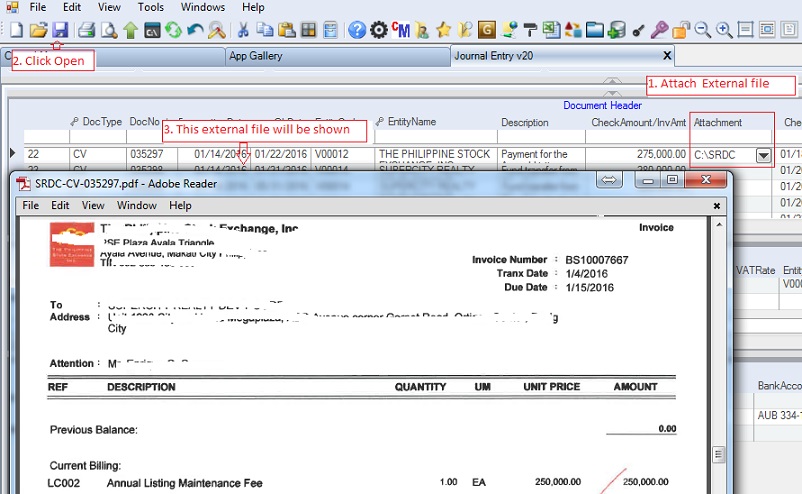Click the CheckAmount/InvAmt column header

638,123
